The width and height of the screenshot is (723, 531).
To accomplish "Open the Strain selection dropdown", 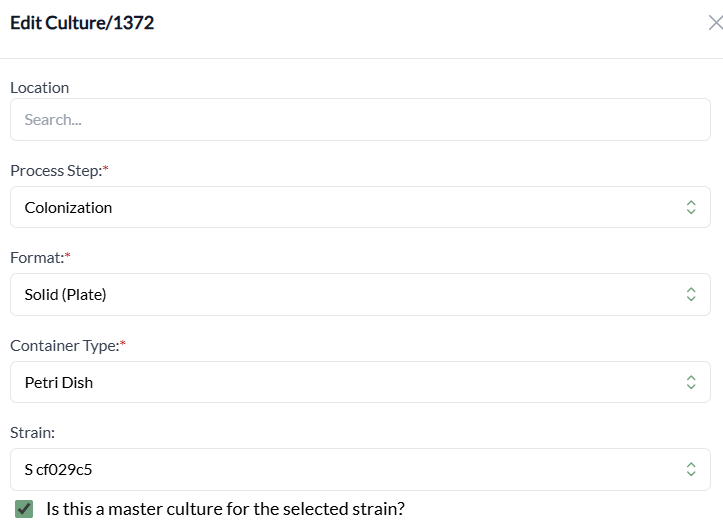I will 360,469.
